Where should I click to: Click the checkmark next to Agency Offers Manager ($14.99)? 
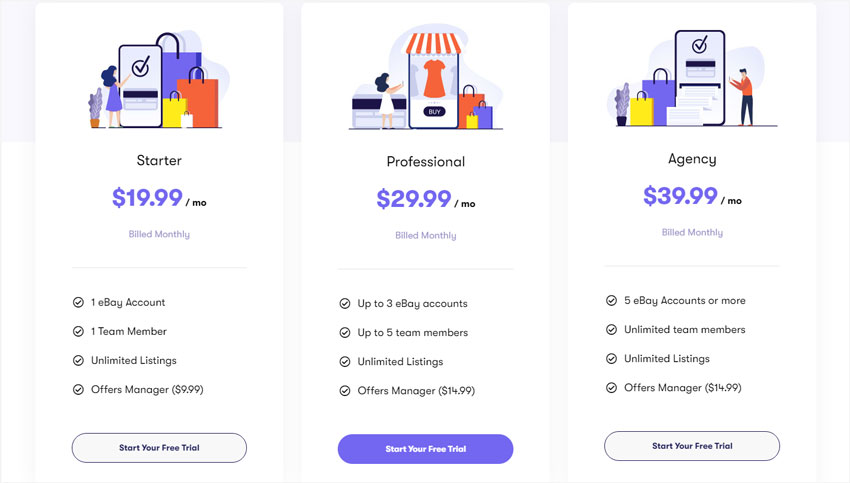tap(611, 388)
